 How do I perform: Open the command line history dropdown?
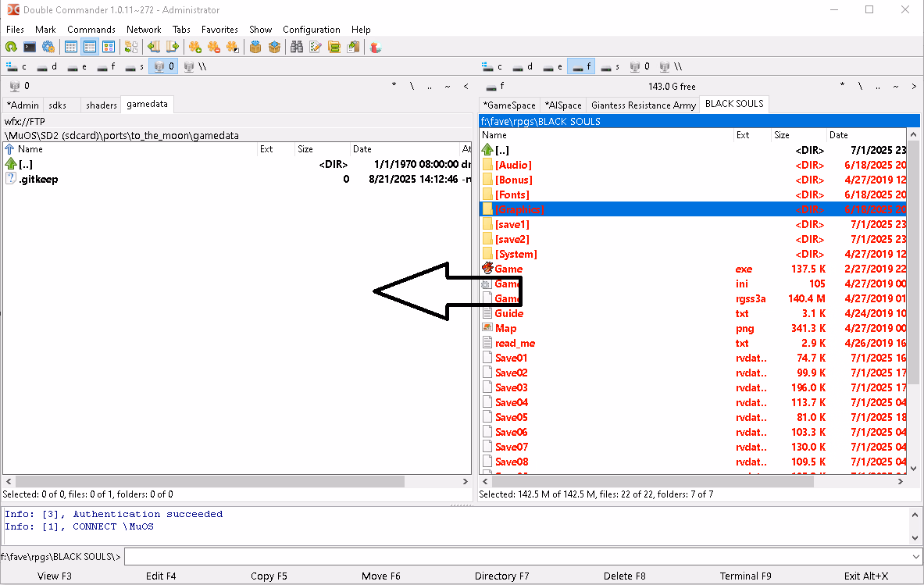(x=916, y=556)
